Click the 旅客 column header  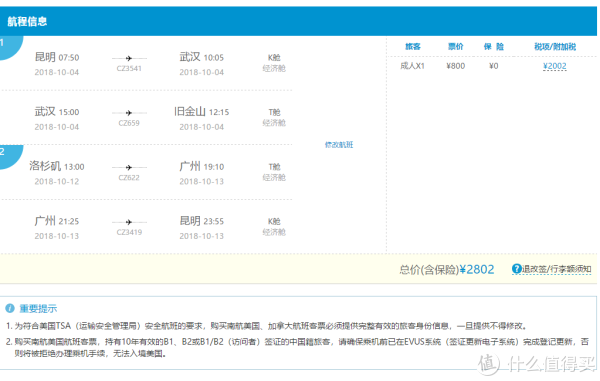(x=412, y=47)
